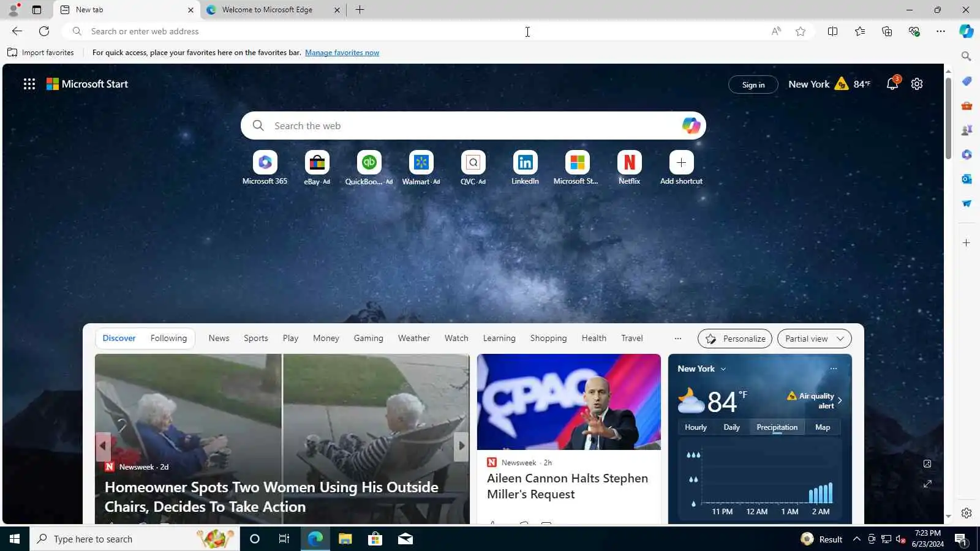The height and width of the screenshot is (551, 980).
Task: Click the Manage favorites now link
Action: tap(342, 53)
